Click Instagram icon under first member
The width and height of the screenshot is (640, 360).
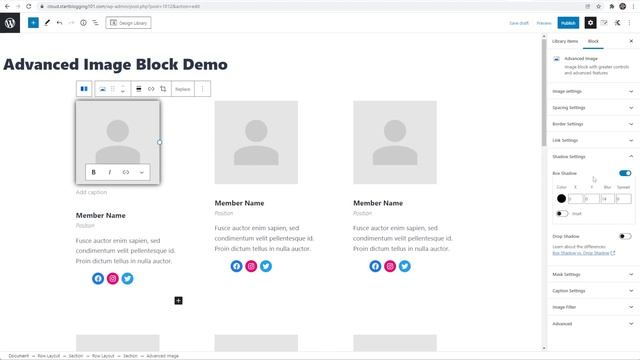click(113, 278)
